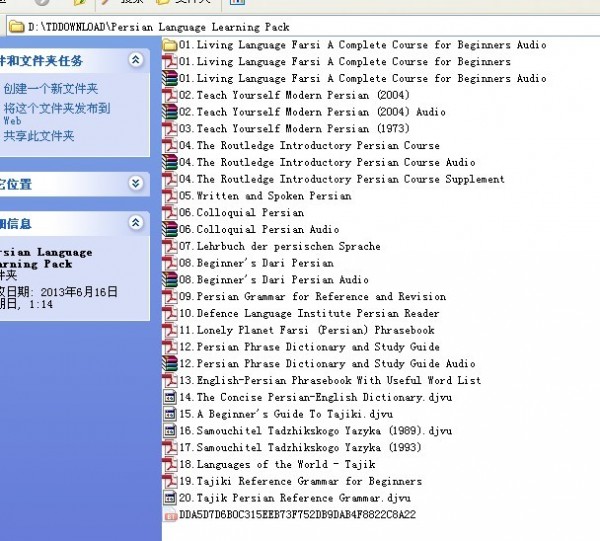Select file name 04. The Routledge Introductory Persian Course
The image size is (600, 541).
click(309, 146)
